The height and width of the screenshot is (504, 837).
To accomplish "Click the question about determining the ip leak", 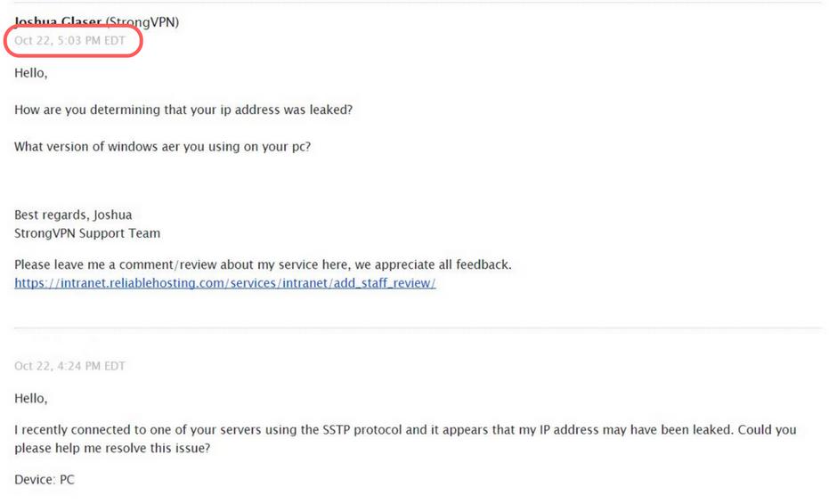I will (x=183, y=110).
